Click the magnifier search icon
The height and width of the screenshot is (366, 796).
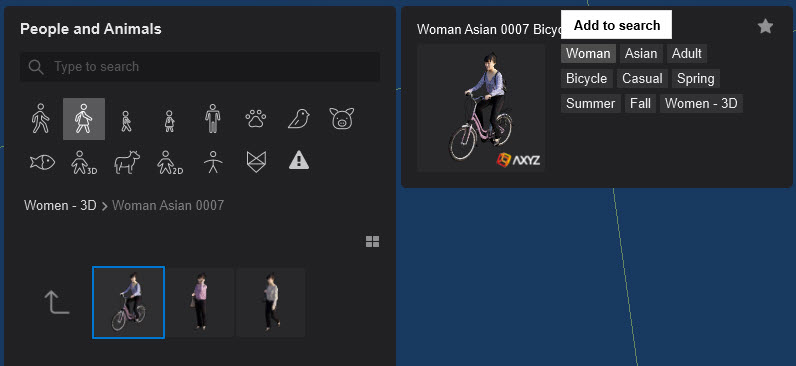tap(36, 67)
